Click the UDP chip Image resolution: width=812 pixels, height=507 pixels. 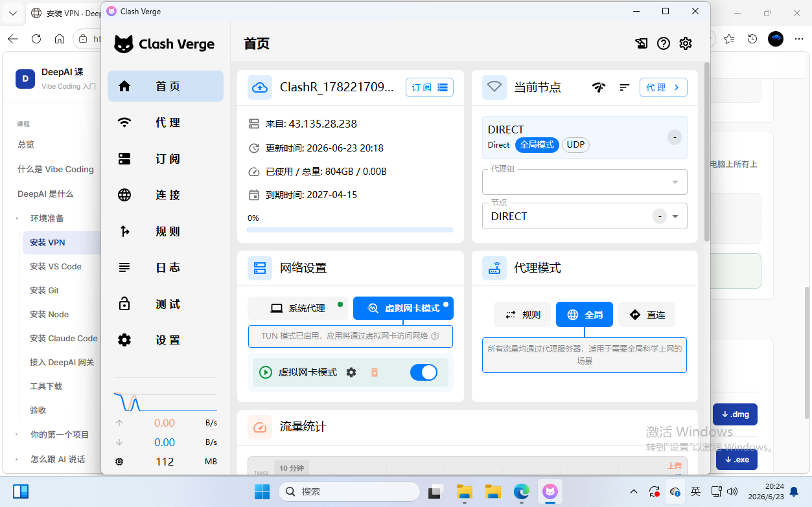575,145
